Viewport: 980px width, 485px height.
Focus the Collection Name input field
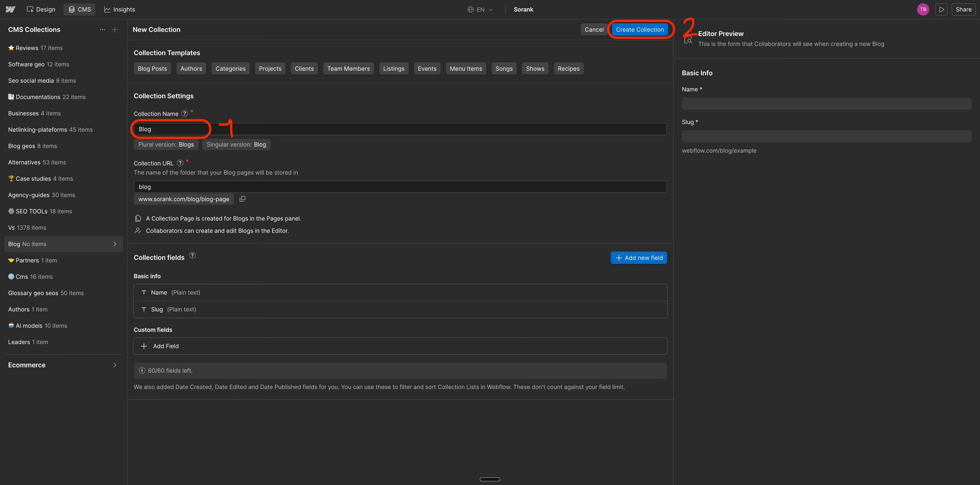pyautogui.click(x=400, y=129)
